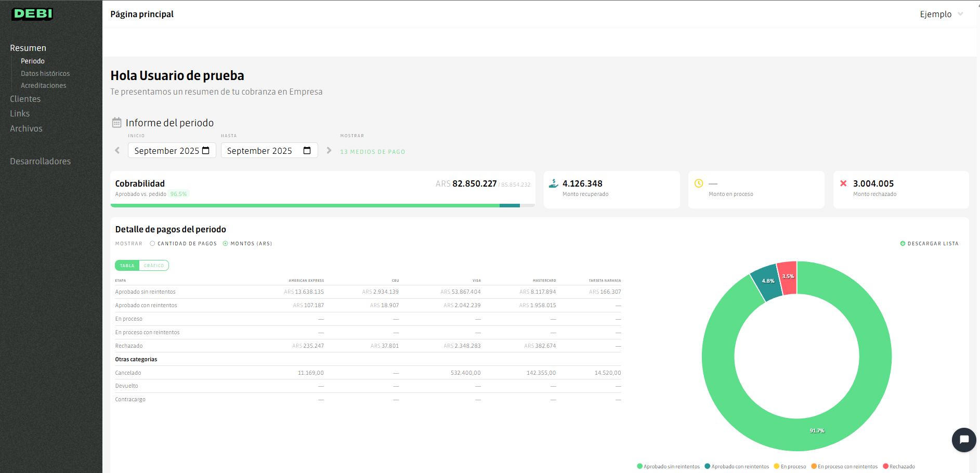Click the red X rejected amount icon
The height and width of the screenshot is (473, 980).
[843, 183]
